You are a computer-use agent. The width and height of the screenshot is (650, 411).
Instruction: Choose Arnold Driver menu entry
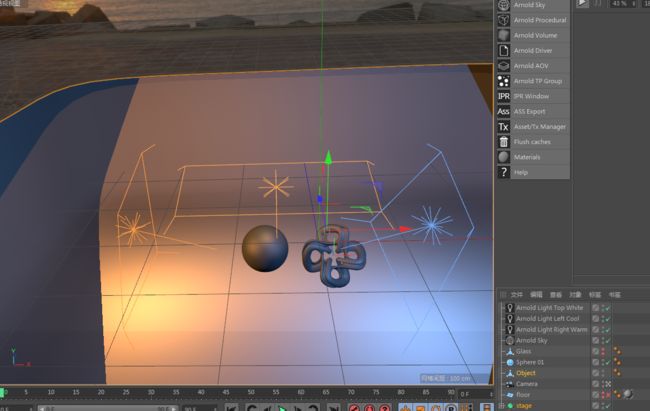(x=533, y=51)
